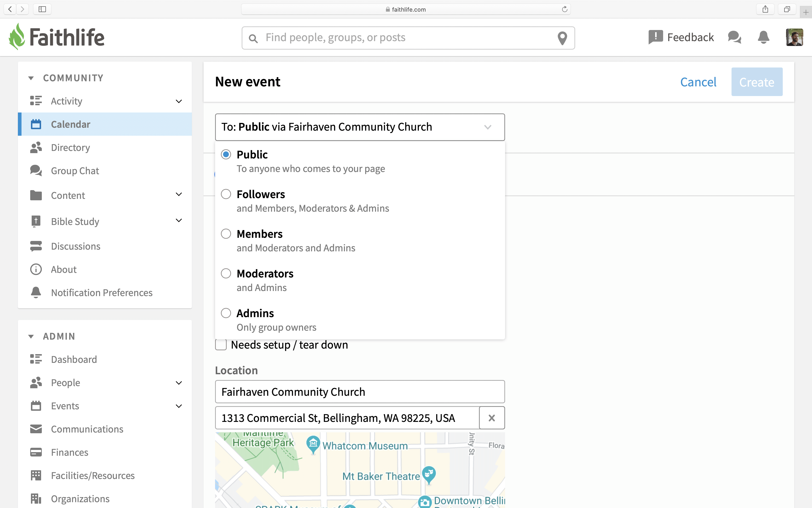Click the Communications envelope icon
Viewport: 812px width, 508px height.
36,429
